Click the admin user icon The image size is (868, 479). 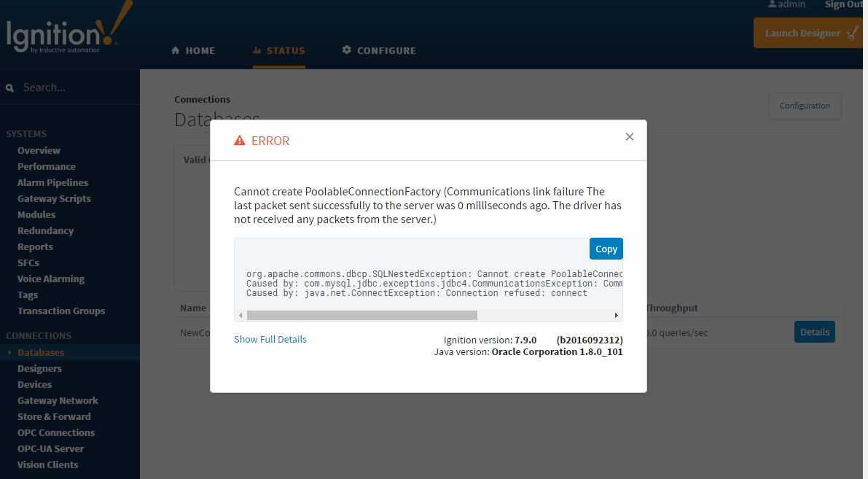(x=772, y=4)
